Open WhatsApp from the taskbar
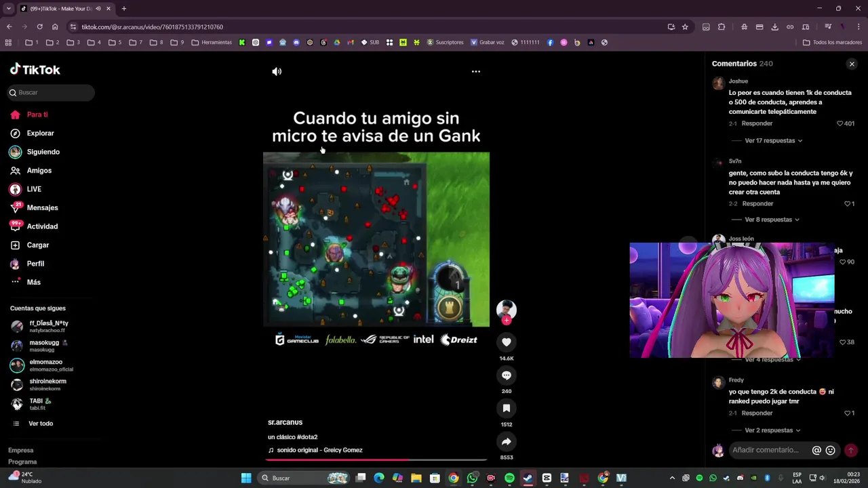This screenshot has width=868, height=488. (472, 478)
